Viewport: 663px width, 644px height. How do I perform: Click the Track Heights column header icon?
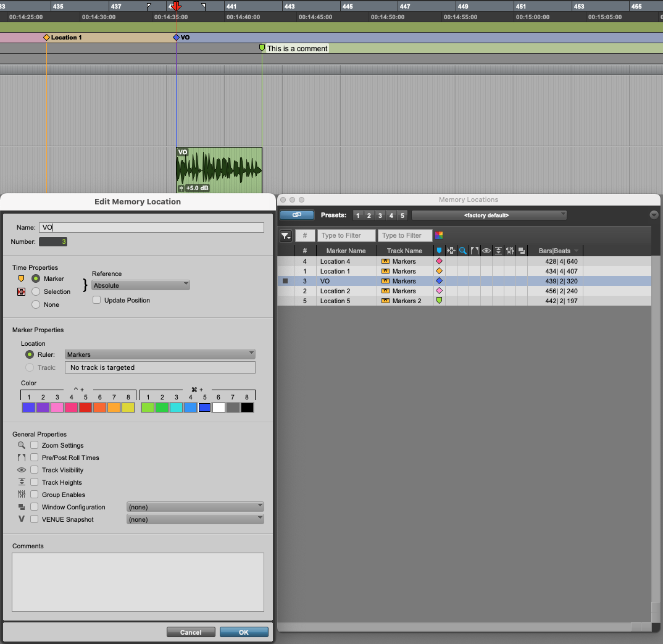click(x=498, y=251)
